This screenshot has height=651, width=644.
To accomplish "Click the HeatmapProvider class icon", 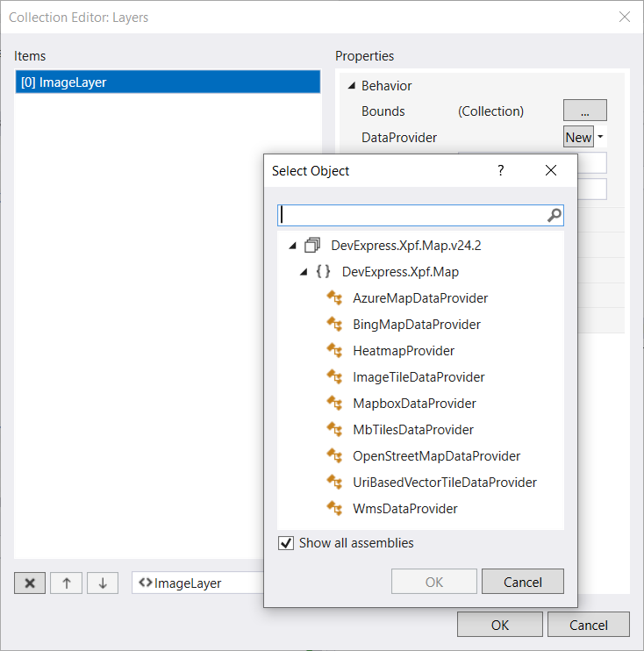I will 334,351.
